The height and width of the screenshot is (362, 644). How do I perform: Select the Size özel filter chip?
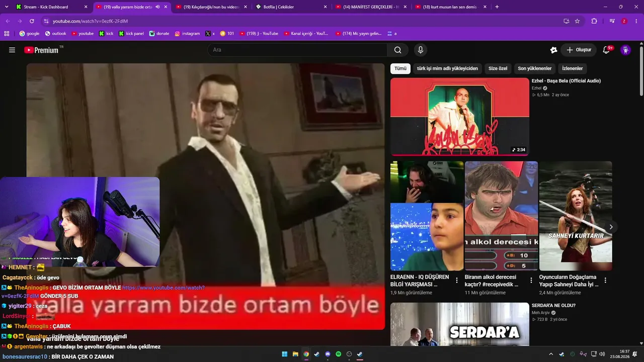point(498,68)
